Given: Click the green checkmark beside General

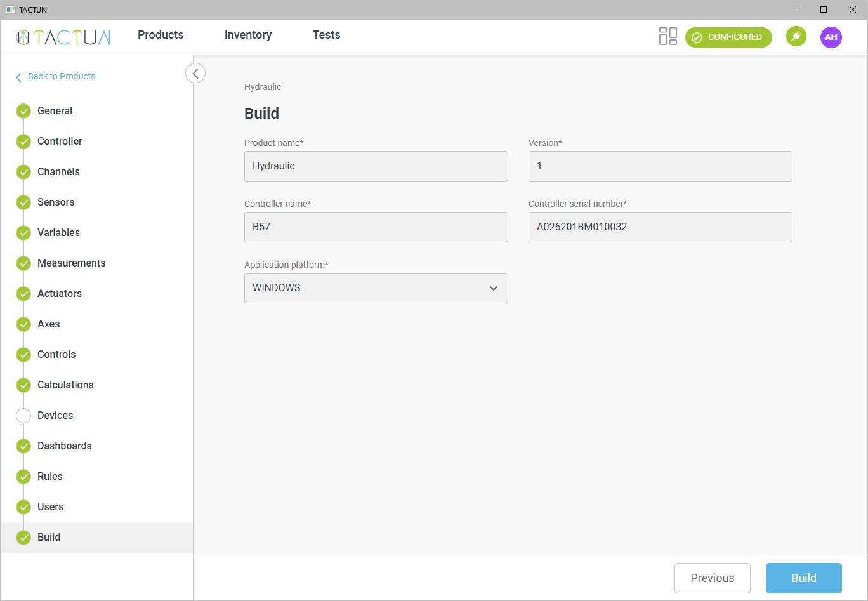Looking at the screenshot, I should pos(23,111).
